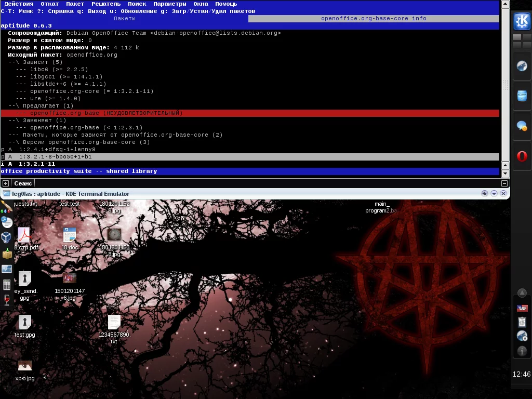Click the Сеанс terminal session tab
Screen dimensions: 532x399
pyautogui.click(x=23, y=183)
